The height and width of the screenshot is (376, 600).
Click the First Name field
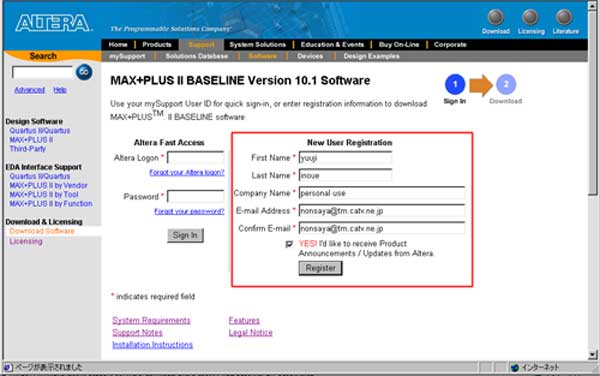[345, 158]
